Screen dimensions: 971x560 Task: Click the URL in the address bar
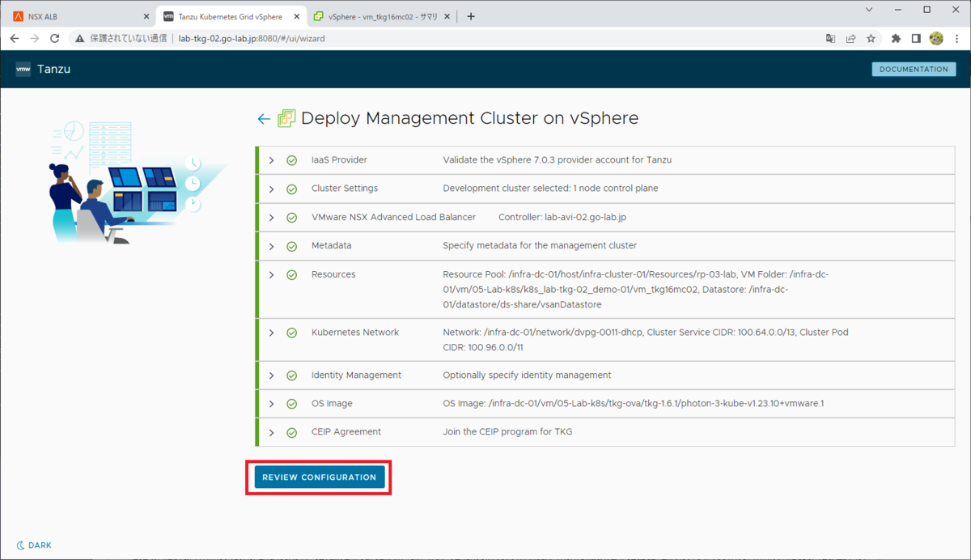coord(252,38)
